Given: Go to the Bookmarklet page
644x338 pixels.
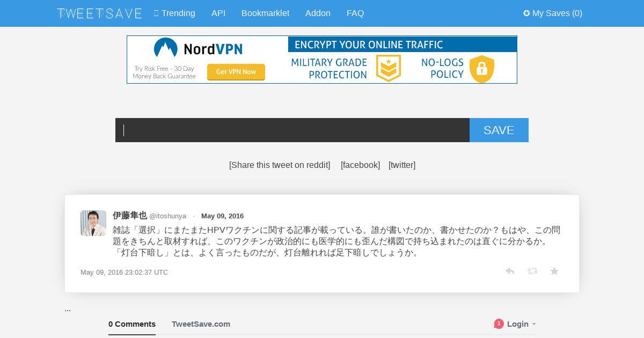Looking at the screenshot, I should 265,13.
